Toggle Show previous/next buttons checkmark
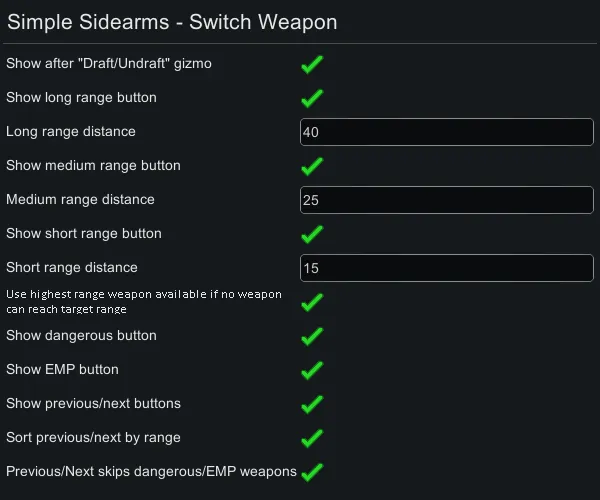Screen dimensions: 600x500 (312, 404)
